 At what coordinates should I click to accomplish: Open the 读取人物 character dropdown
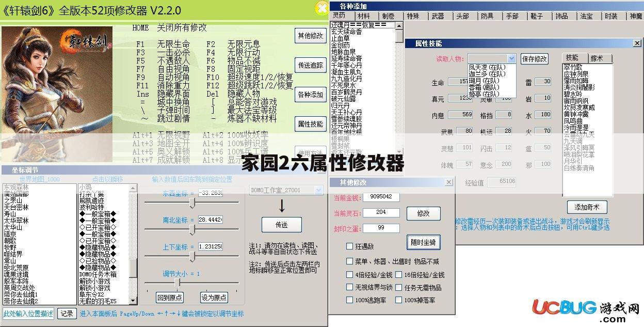coord(511,58)
